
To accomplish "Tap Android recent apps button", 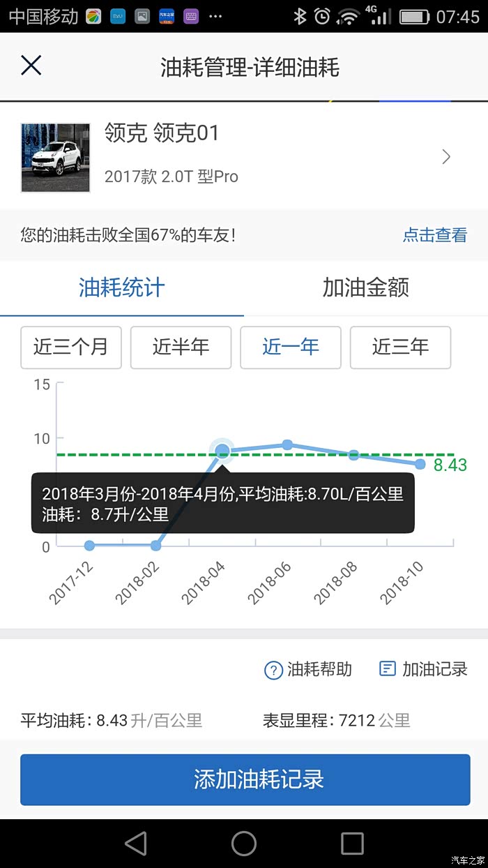I will [x=352, y=844].
